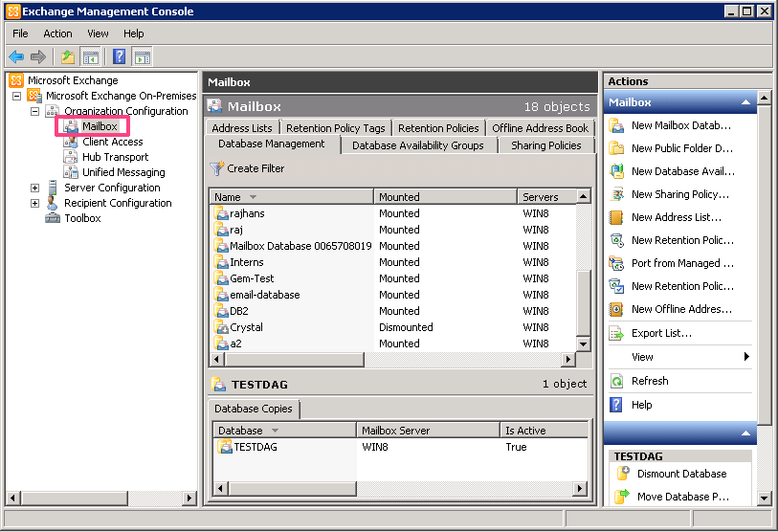Switch to Database Availability Groups tab

point(418,145)
